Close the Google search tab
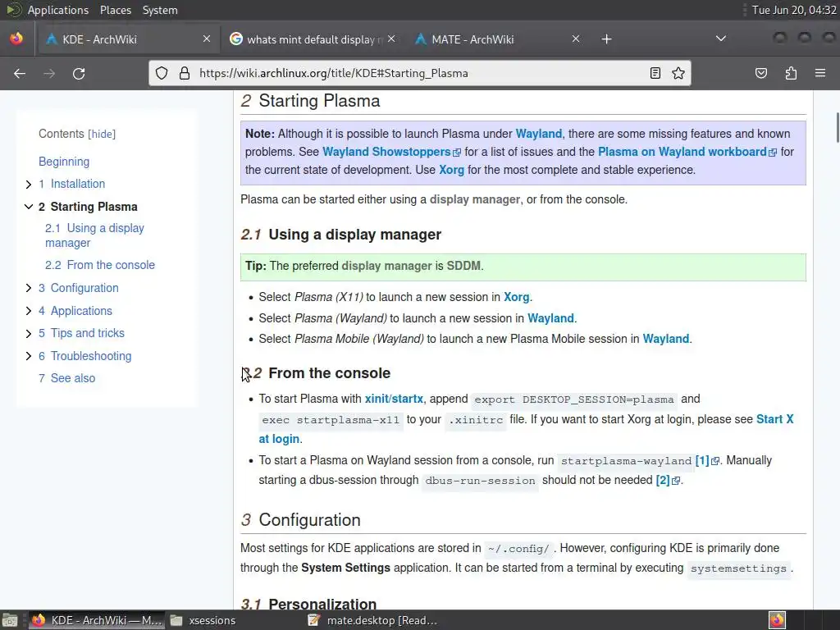Screen dimensions: 840x630 click(391, 39)
